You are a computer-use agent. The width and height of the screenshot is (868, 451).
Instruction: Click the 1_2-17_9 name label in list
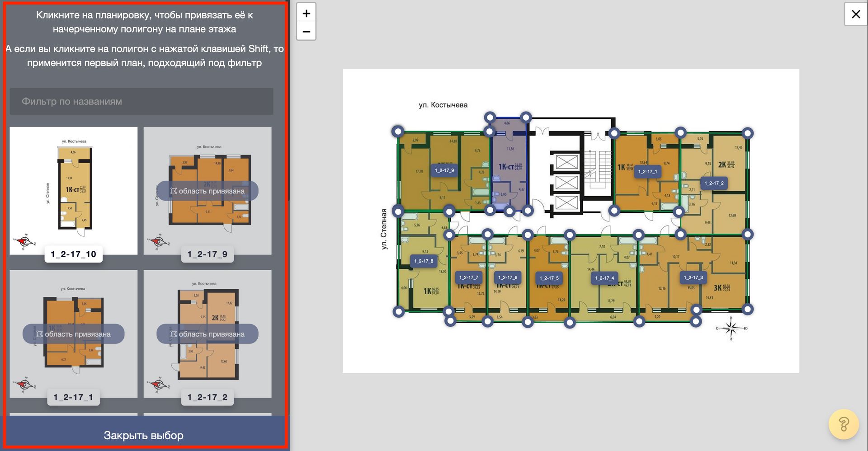click(x=208, y=254)
